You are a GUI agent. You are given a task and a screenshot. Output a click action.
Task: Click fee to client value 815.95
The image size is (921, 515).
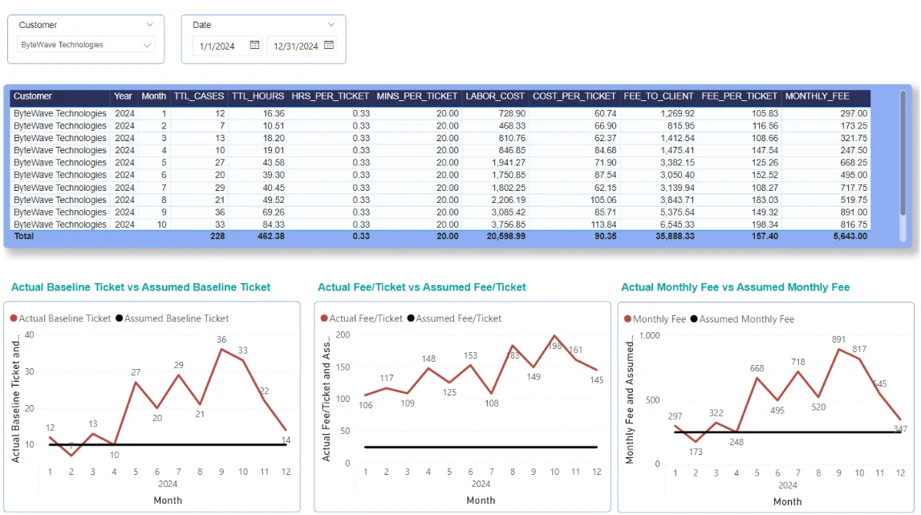point(680,126)
